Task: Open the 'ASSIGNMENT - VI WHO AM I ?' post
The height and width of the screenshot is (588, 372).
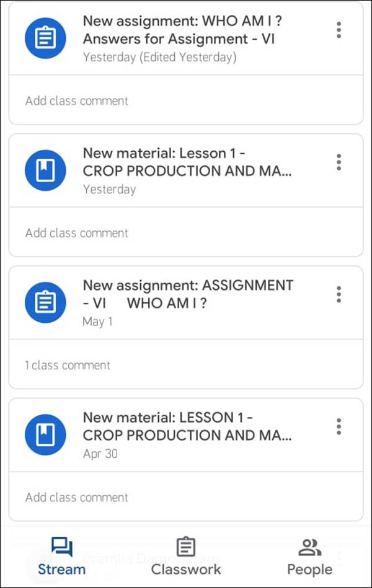Action: point(186,294)
